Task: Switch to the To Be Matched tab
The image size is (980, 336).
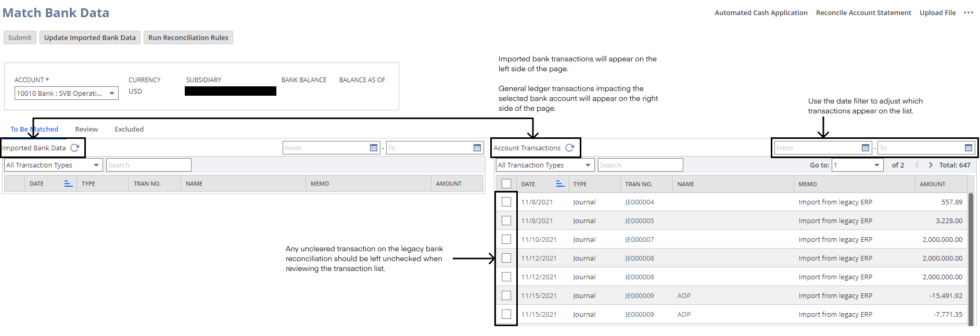Action: (x=34, y=129)
